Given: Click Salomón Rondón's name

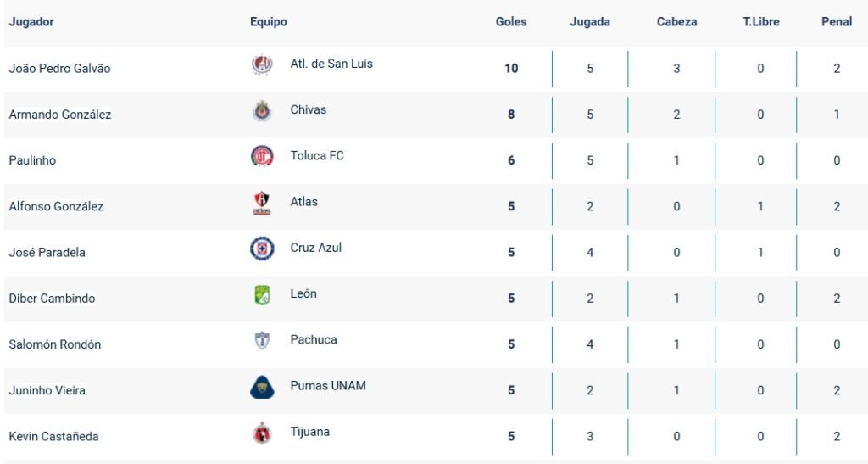Looking at the screenshot, I should [x=54, y=344].
